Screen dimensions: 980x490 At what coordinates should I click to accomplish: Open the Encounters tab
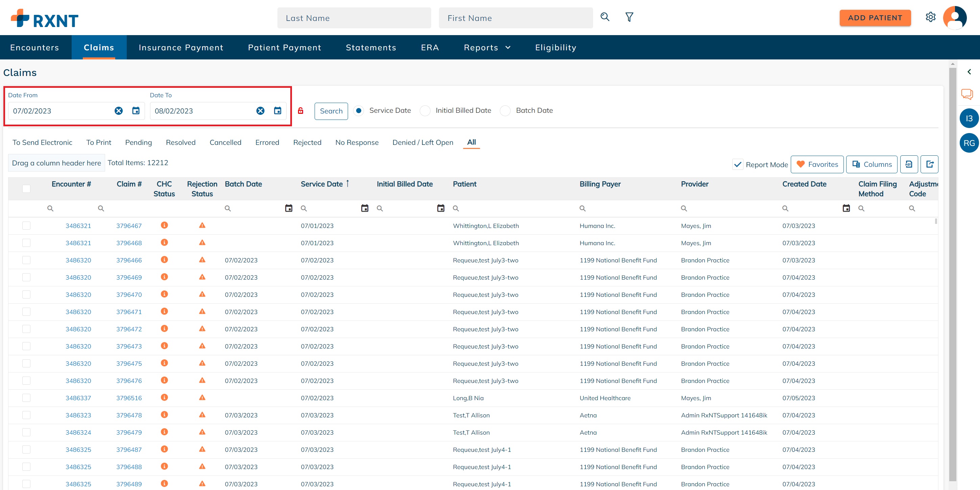point(34,48)
